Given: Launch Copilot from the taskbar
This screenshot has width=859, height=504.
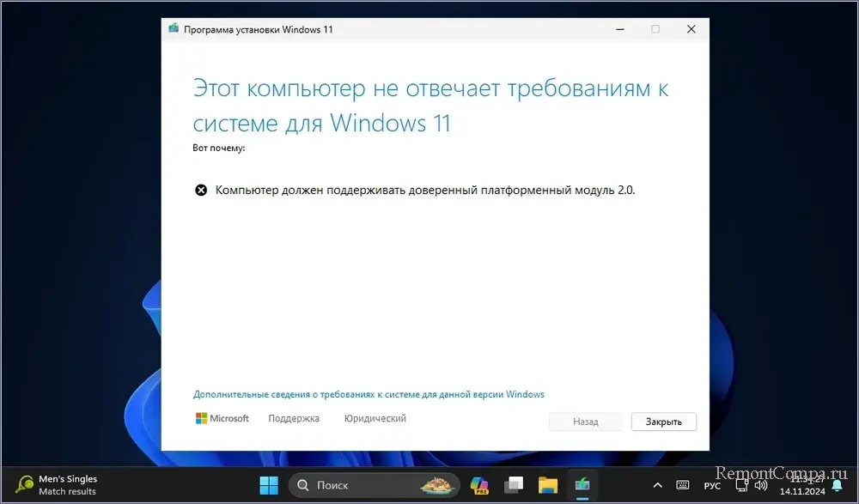Looking at the screenshot, I should tap(479, 485).
